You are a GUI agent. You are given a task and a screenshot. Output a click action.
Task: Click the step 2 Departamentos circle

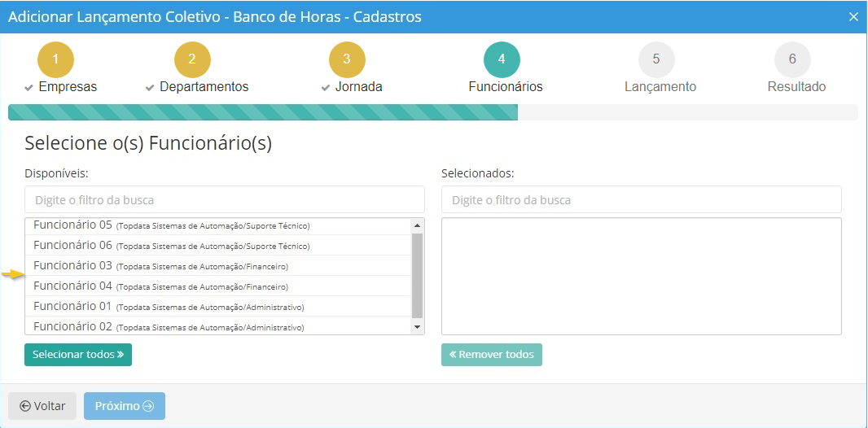click(192, 59)
